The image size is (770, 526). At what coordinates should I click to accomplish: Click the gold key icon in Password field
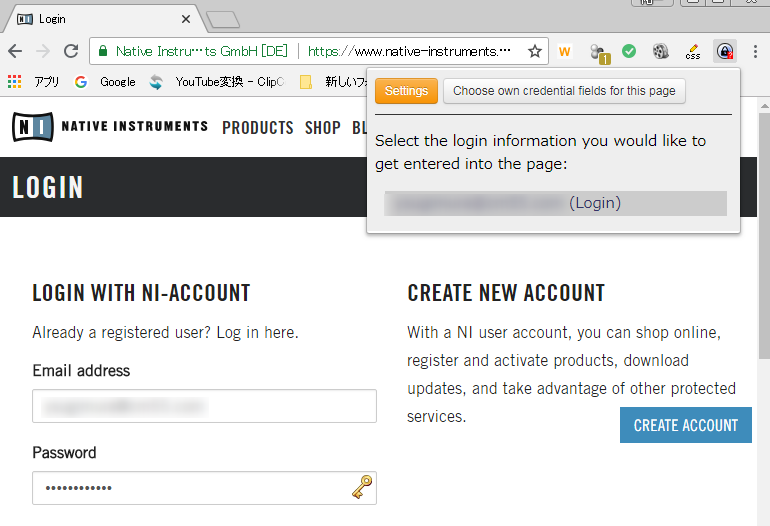point(362,487)
